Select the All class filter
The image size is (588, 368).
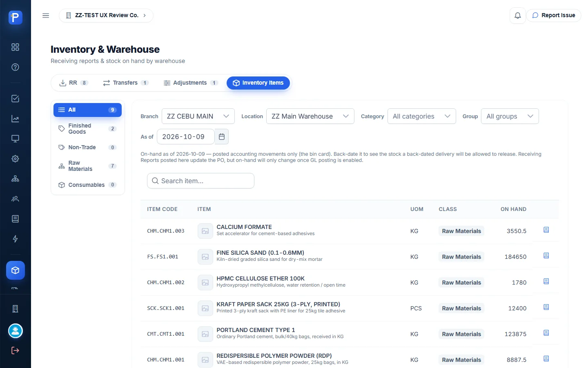point(87,110)
